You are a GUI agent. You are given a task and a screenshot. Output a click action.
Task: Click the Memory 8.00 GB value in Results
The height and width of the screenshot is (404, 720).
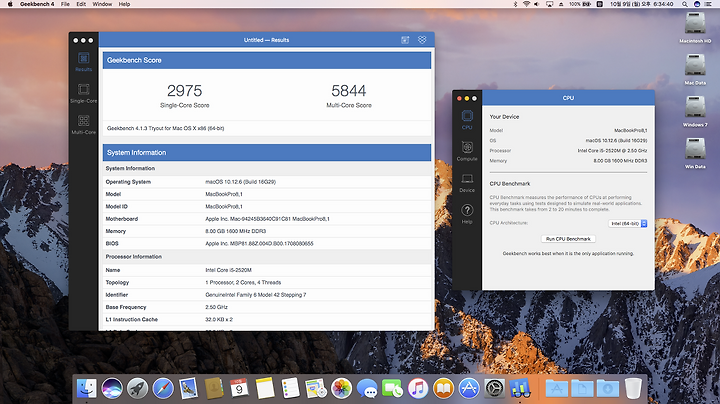click(x=236, y=231)
